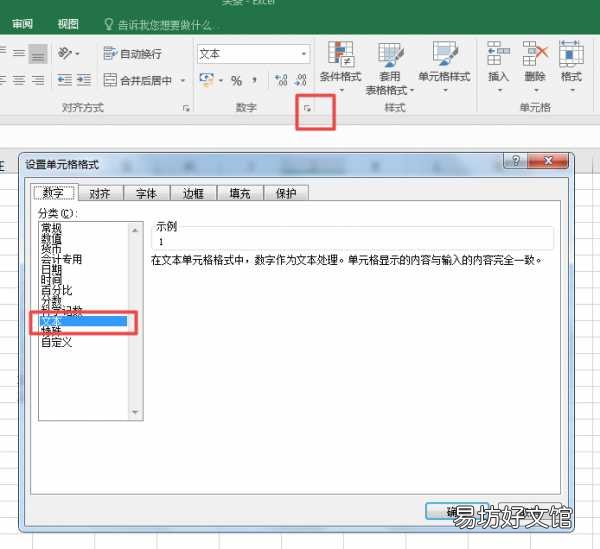Select 常规 in the category list
Screen dimensions: 600x549
pos(51,228)
